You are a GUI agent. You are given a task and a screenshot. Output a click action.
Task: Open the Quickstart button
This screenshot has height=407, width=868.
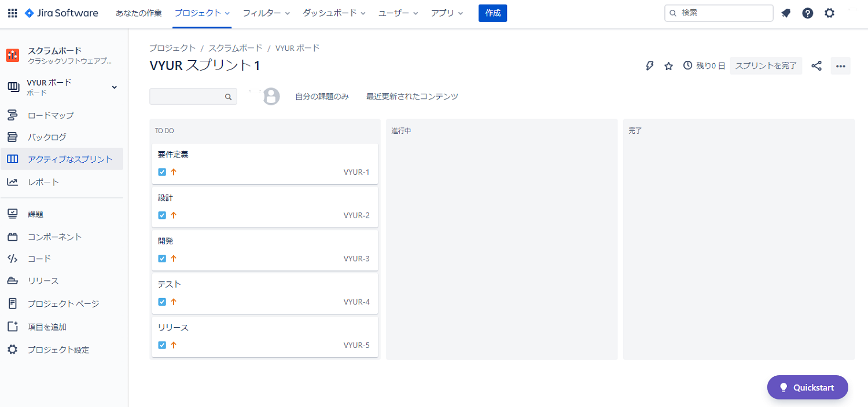808,387
